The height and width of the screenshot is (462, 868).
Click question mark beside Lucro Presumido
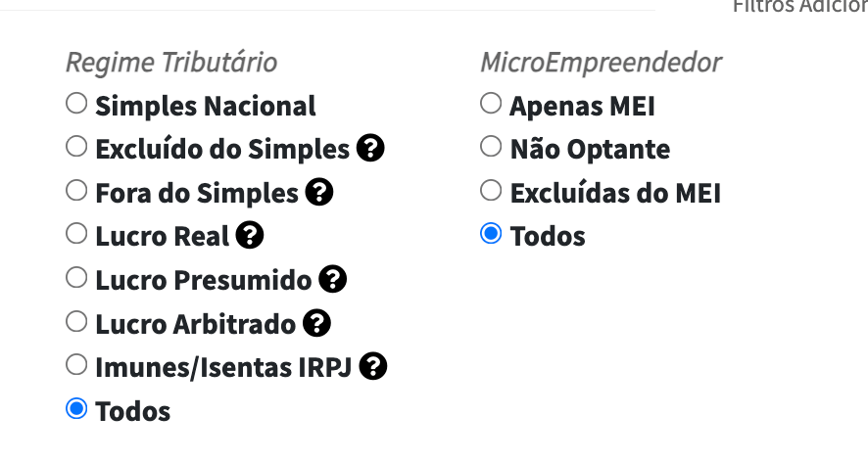tap(333, 280)
